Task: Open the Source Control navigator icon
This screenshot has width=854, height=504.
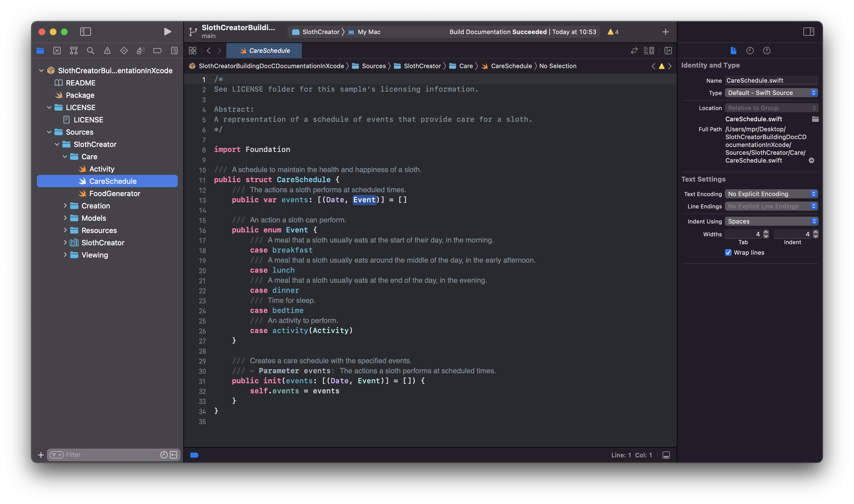Action: 57,51
